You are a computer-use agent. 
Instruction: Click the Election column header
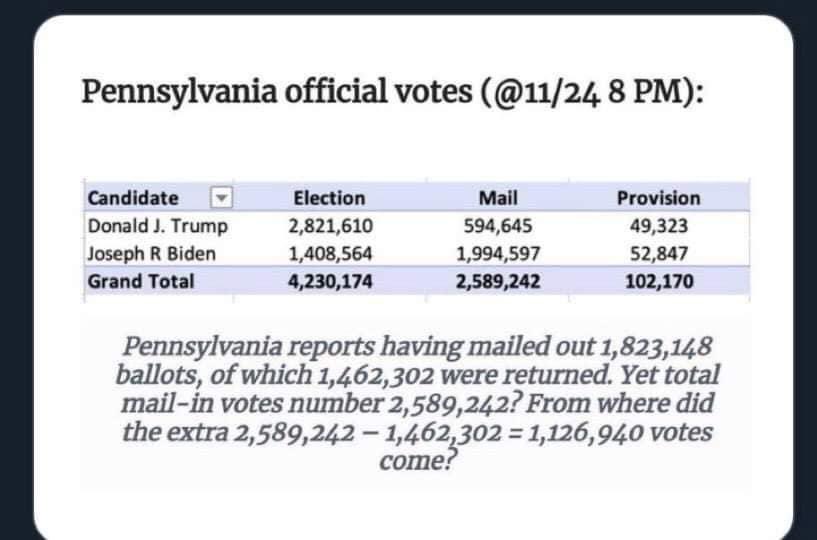pos(329,198)
